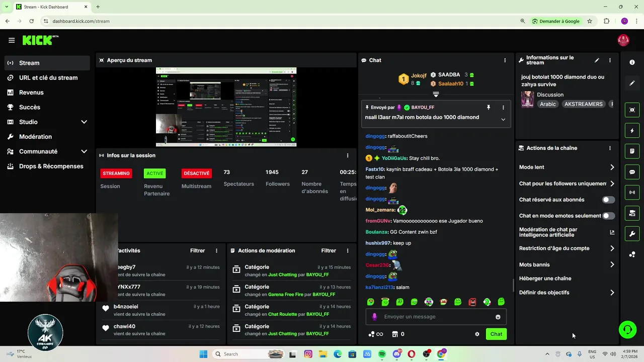The height and width of the screenshot is (362, 644).
Task: Expand Studio submenu in sidebar
Action: coord(84,122)
